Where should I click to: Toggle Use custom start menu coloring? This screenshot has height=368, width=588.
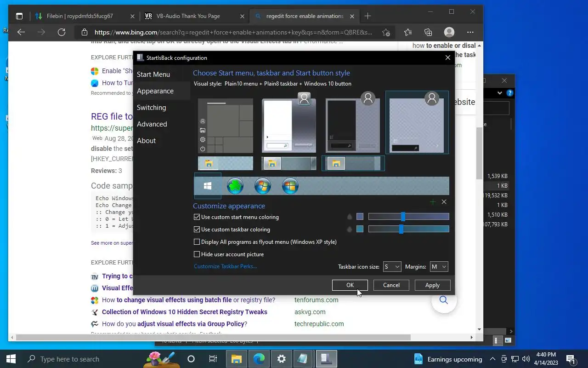tap(236, 217)
